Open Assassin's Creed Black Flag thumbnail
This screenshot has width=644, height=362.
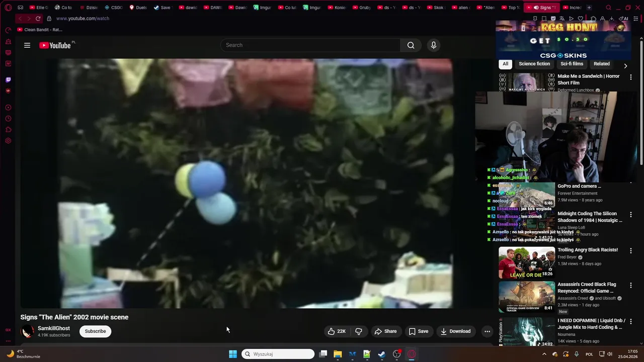click(x=527, y=297)
